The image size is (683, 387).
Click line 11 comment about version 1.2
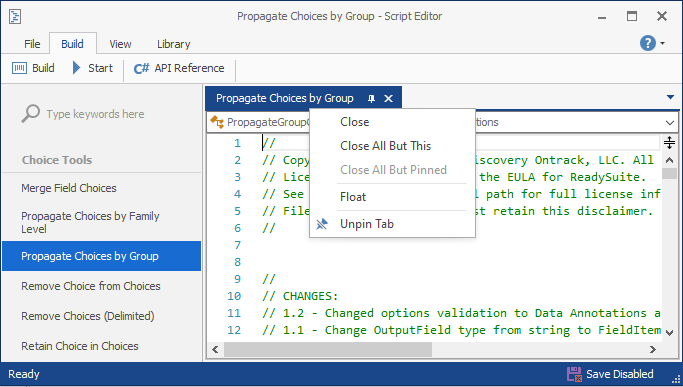(461, 313)
